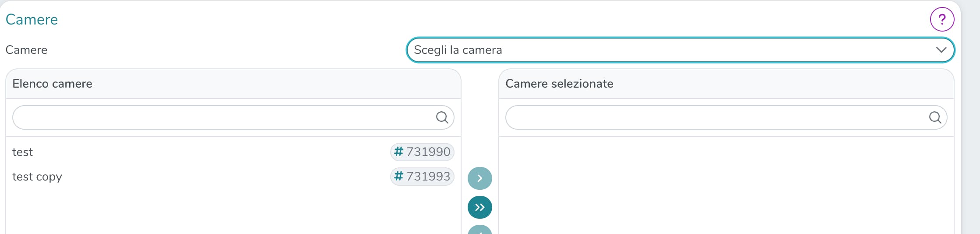Move selected room right with single chevron
The image size is (980, 234).
coord(480,178)
